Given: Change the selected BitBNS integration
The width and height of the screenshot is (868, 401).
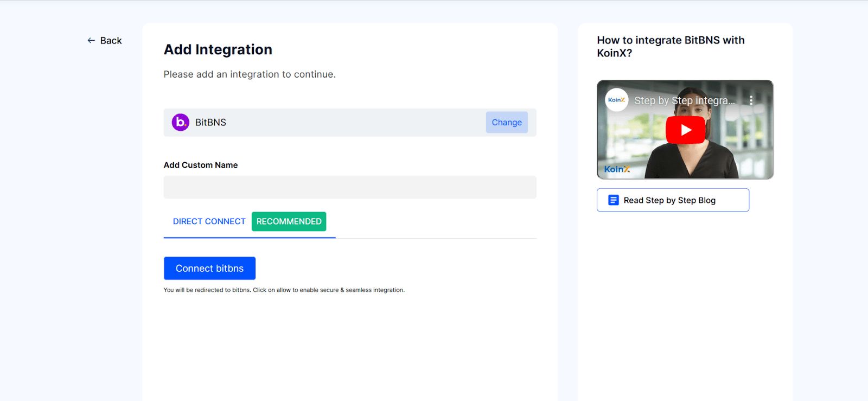Looking at the screenshot, I should (507, 123).
